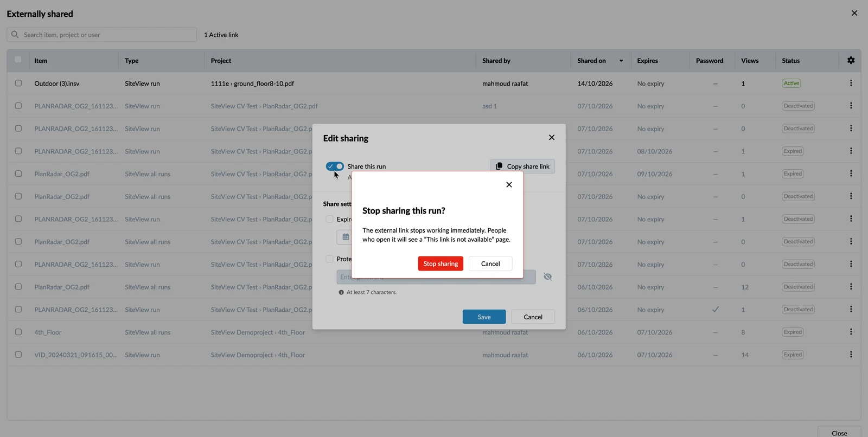
Task: Click the Shared on sort arrow
Action: (621, 61)
